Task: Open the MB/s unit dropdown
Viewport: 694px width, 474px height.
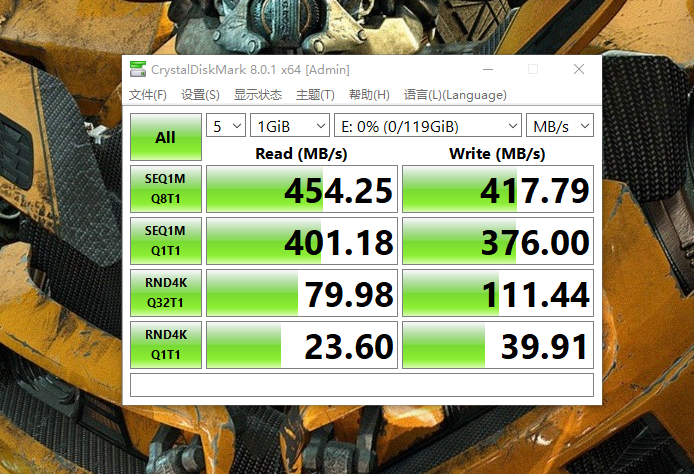Action: [x=559, y=126]
